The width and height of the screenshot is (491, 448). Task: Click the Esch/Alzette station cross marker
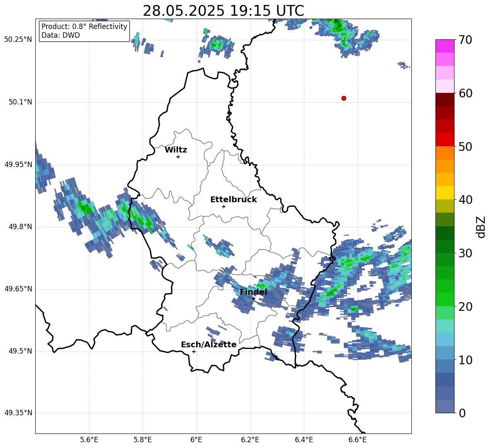tap(194, 351)
